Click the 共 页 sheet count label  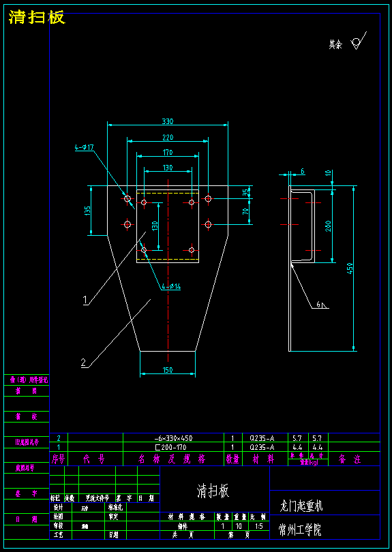tap(183, 535)
